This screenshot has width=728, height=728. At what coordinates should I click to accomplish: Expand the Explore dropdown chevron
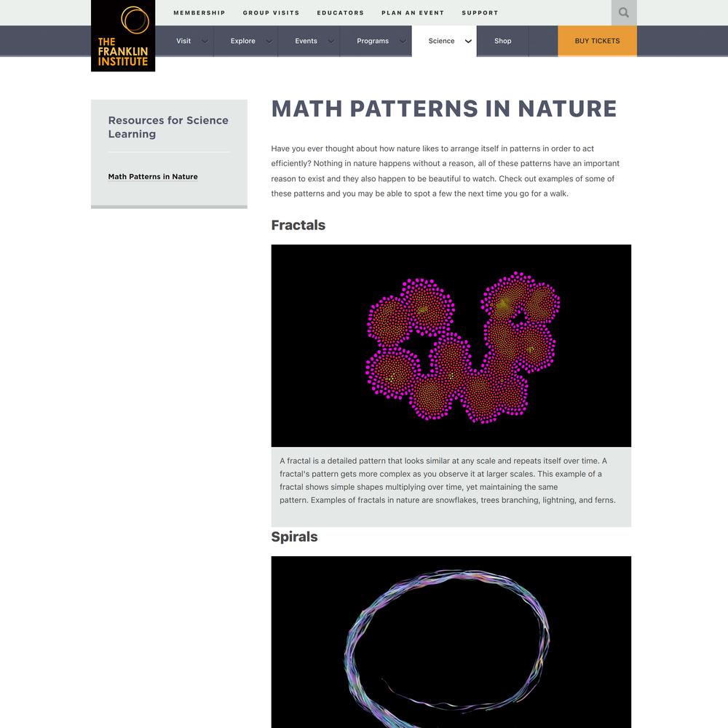pyautogui.click(x=269, y=41)
